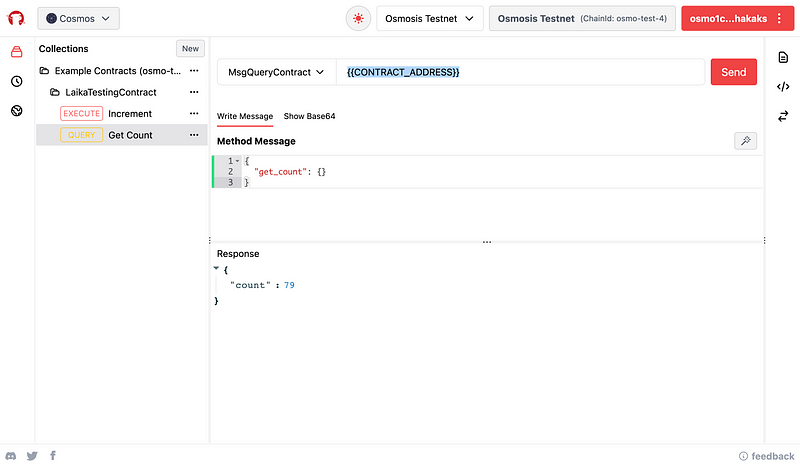
Task: Open the documentation page icon in right sidebar
Action: (782, 58)
